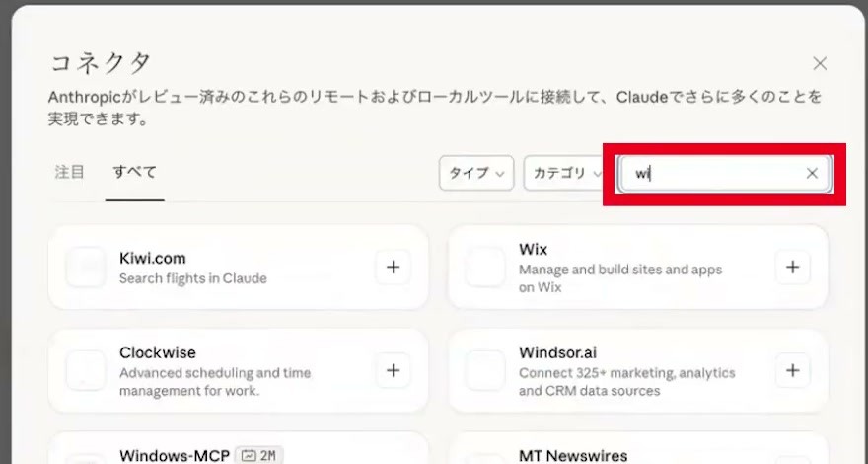Open the Windsor.ai connector card title

[557, 352]
